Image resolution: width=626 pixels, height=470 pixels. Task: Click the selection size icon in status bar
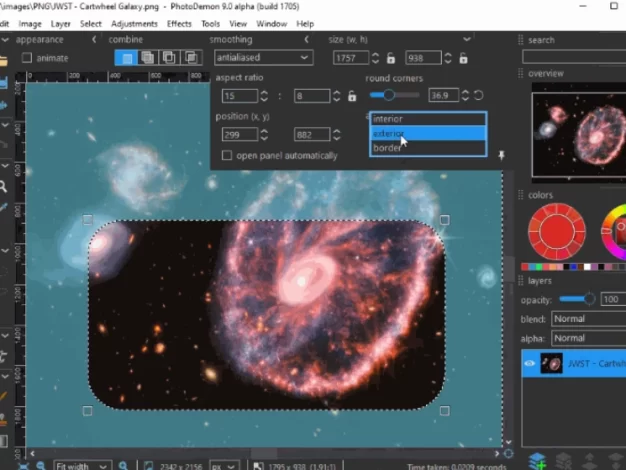pos(258,466)
